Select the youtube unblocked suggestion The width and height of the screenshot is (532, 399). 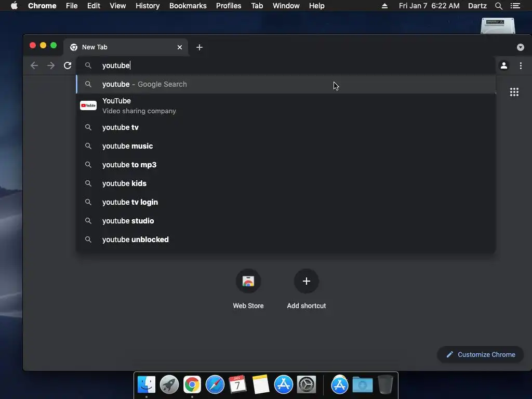[x=286, y=240]
